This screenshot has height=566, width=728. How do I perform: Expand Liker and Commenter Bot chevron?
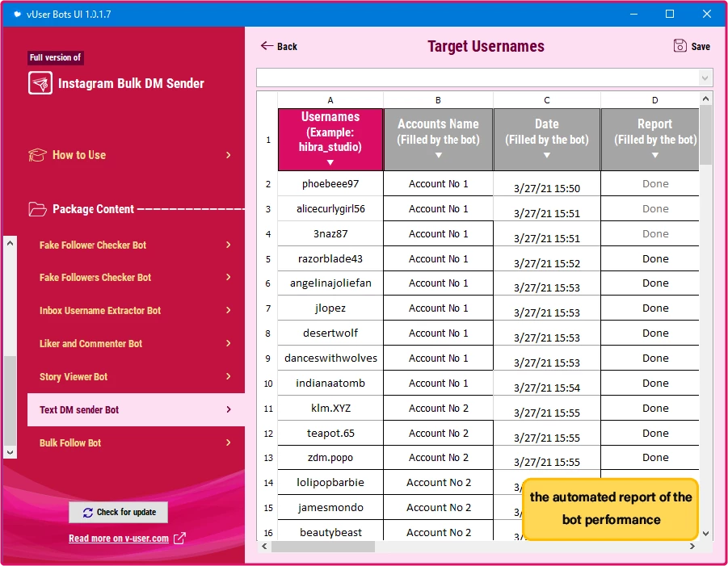(229, 343)
